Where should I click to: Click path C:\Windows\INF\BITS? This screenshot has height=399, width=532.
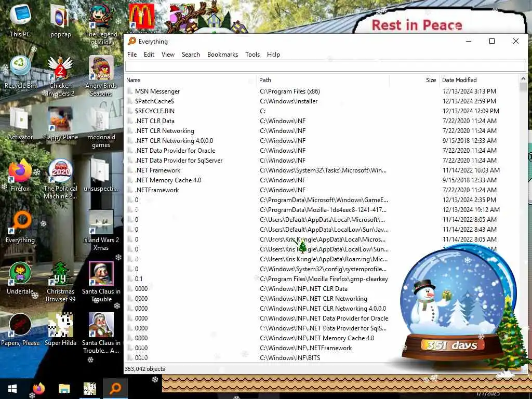(x=290, y=357)
